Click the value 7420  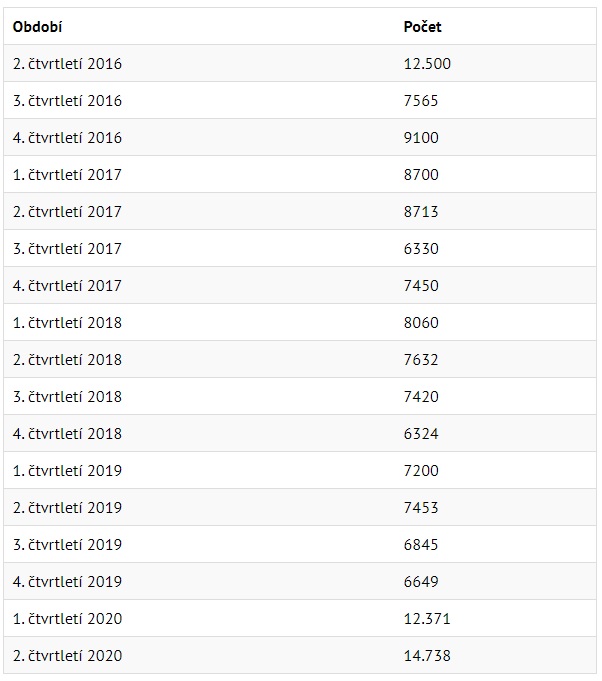click(x=421, y=397)
